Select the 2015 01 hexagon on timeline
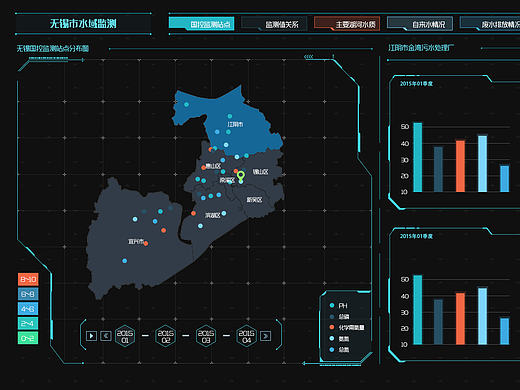The height and width of the screenshot is (390, 520). (125, 336)
